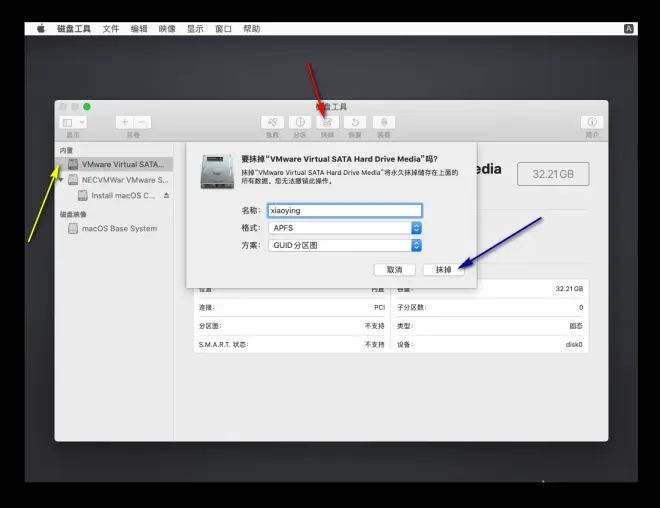Click the 取消 cancel button
The width and height of the screenshot is (660, 508).
(394, 270)
